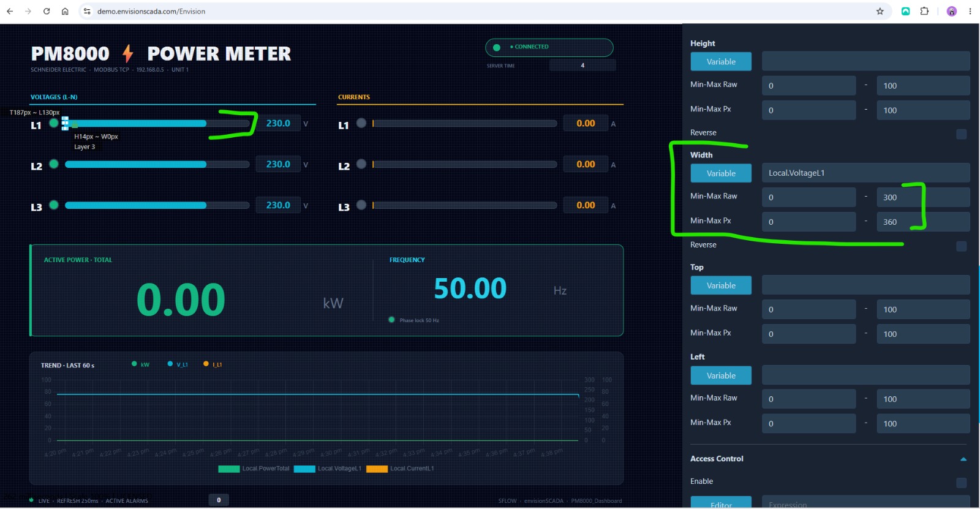Edit Height Min-Max Raw maximum field
Screen dimensions: 980x509
923,86
